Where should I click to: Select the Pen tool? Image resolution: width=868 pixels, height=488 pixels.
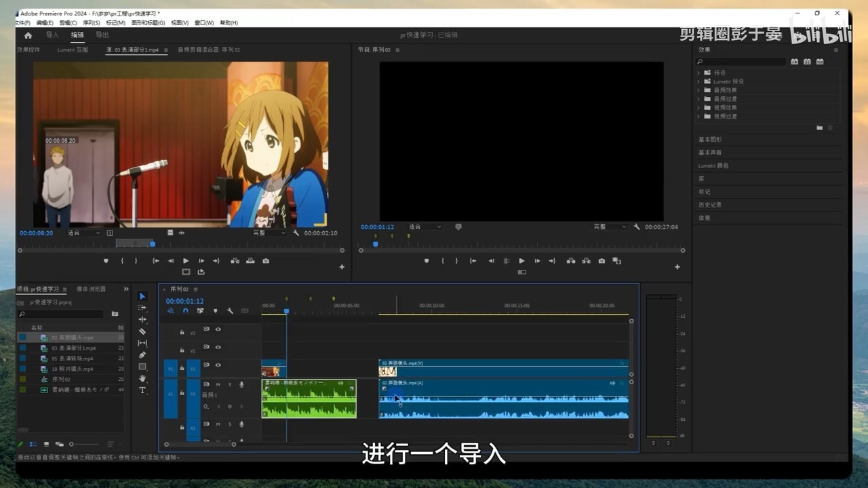(x=142, y=354)
